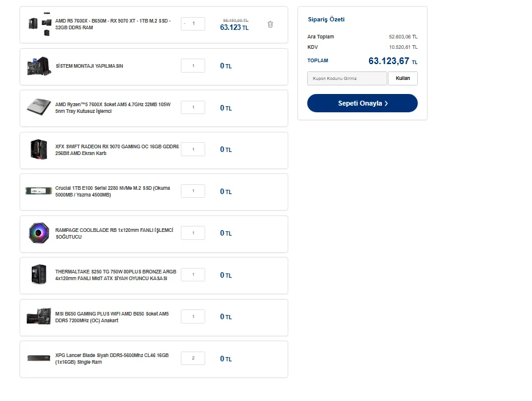
Task: Click the Crucial 1TB E100 SSD image
Action: click(38, 191)
